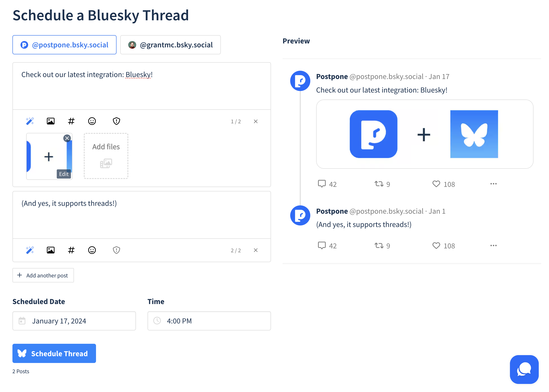Open the Scheduled Date picker
This screenshot has height=392, width=549.
click(x=74, y=321)
